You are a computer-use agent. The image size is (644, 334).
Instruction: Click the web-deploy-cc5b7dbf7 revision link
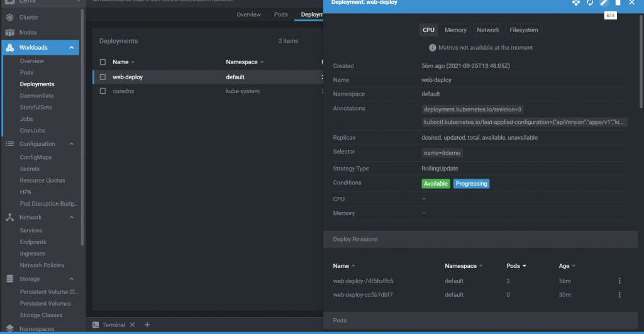tap(363, 294)
